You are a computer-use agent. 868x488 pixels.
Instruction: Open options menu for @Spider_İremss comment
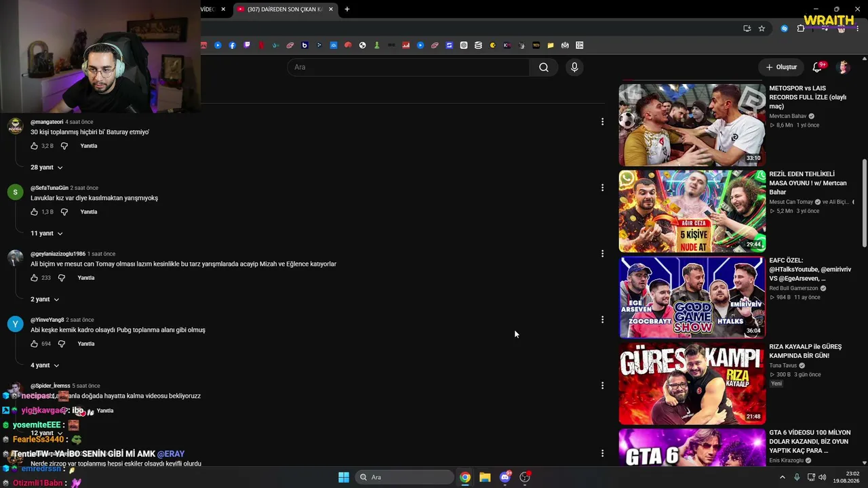(602, 386)
